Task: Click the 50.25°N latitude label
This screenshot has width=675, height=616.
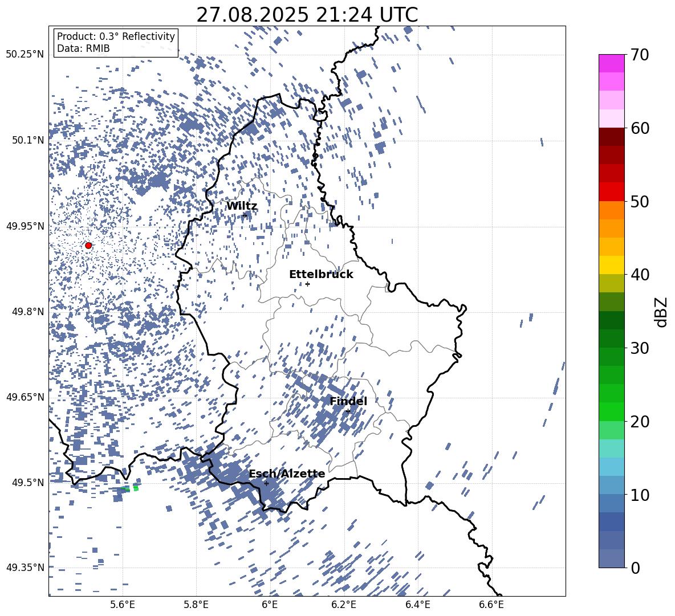Action: point(25,55)
